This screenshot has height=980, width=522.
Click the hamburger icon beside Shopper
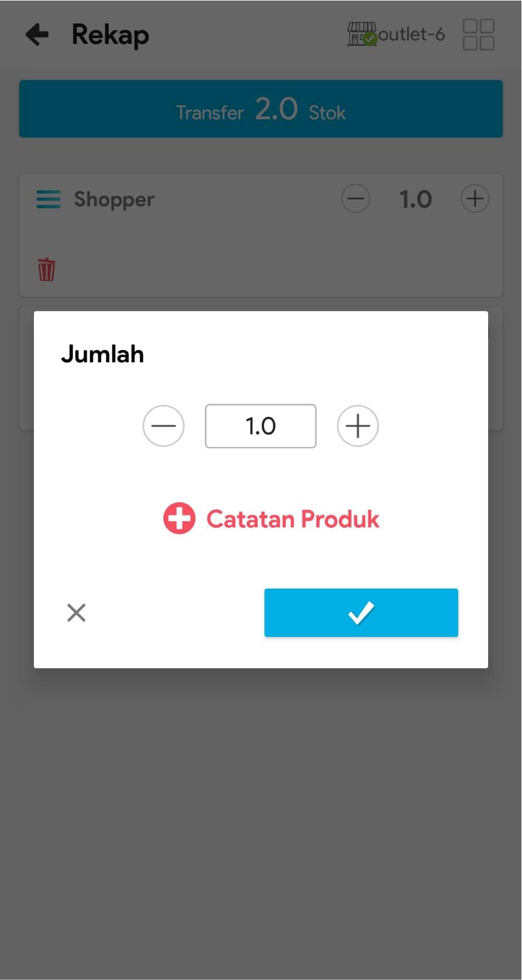(49, 200)
